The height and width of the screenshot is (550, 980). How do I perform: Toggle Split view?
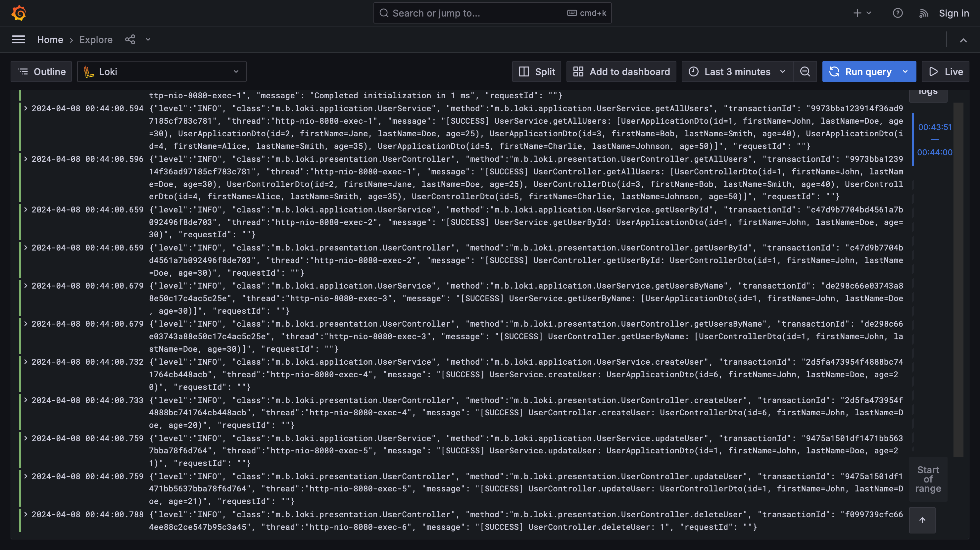pos(536,71)
